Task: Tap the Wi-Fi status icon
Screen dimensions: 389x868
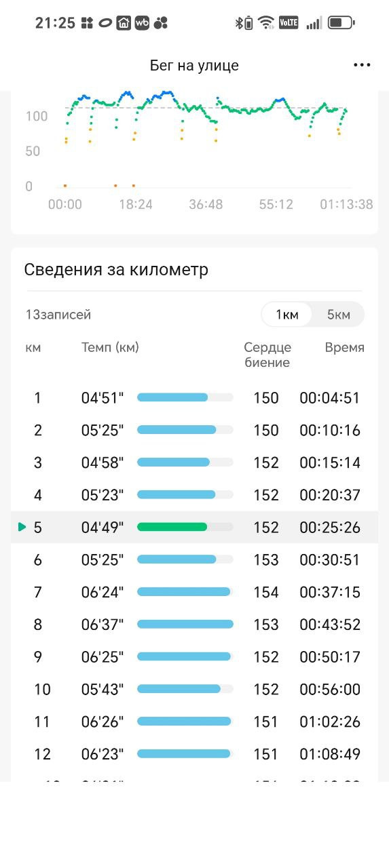Action: point(266,23)
